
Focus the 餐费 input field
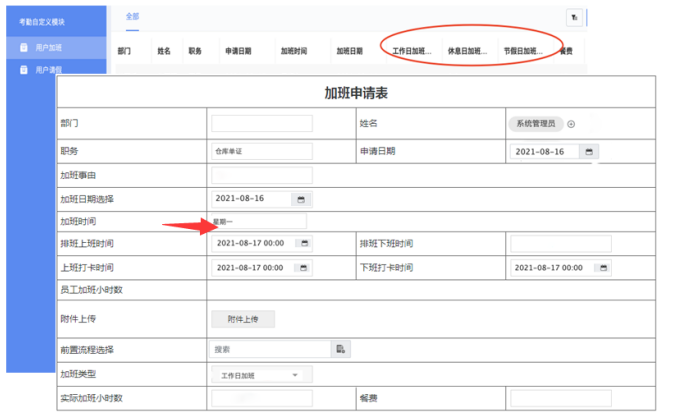(x=561, y=398)
